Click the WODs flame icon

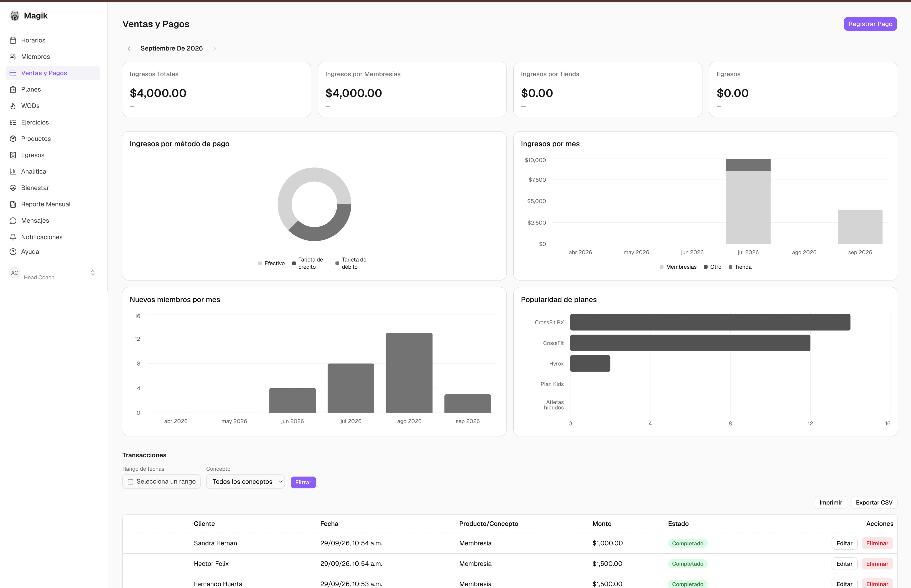point(13,106)
